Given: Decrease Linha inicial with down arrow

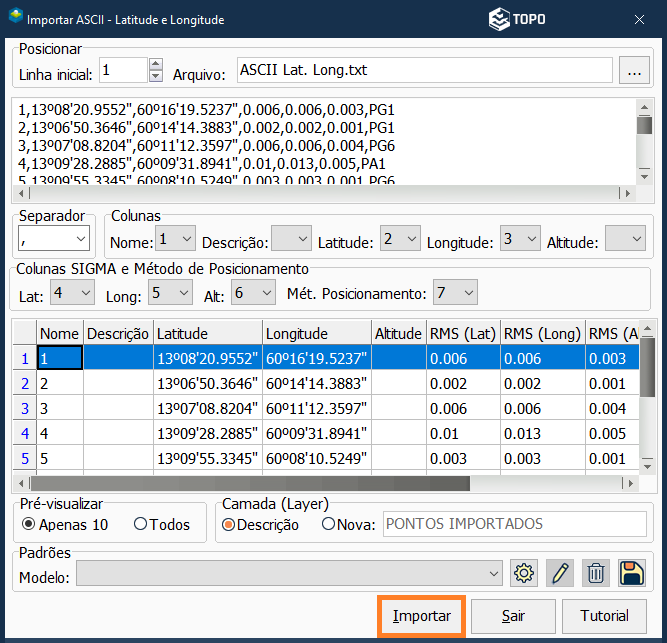Looking at the screenshot, I should [x=155, y=76].
